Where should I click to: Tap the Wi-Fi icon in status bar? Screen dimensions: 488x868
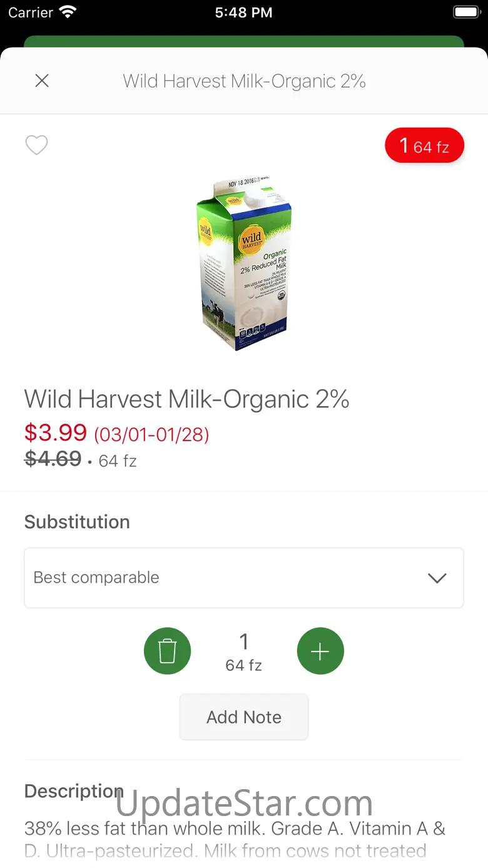[67, 12]
